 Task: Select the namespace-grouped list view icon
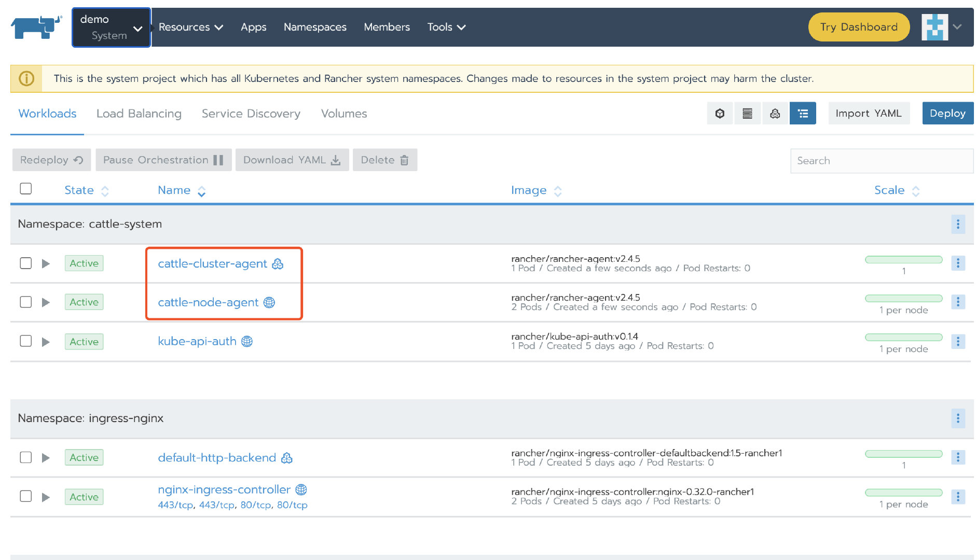pos(802,114)
